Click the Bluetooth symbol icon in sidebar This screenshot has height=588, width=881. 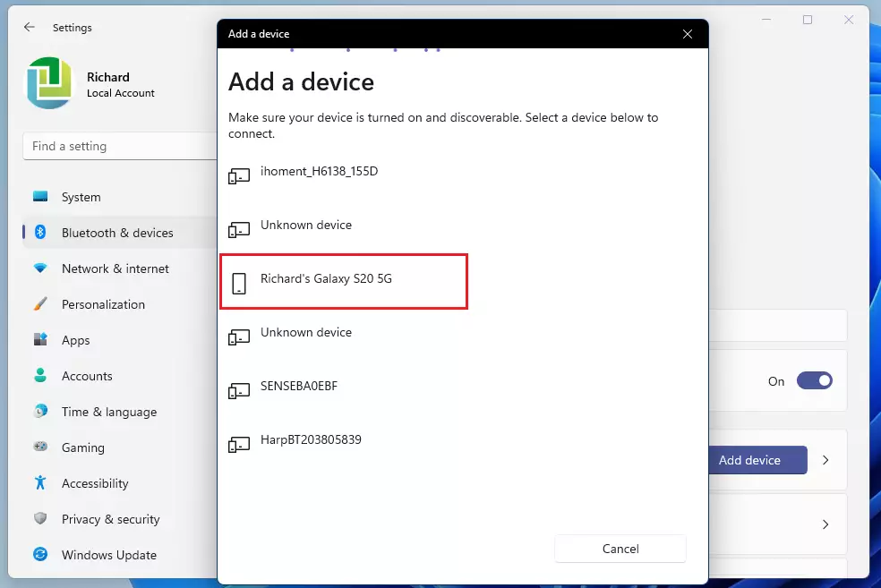click(40, 232)
